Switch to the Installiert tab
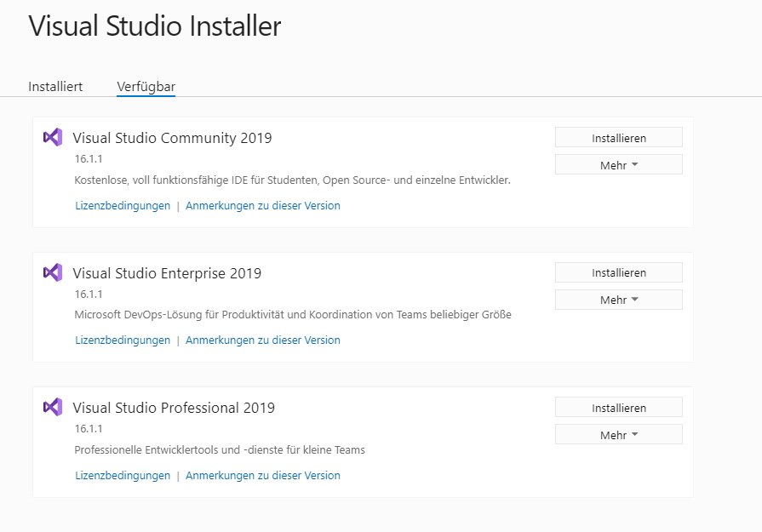This screenshot has height=532, width=762. (x=55, y=86)
